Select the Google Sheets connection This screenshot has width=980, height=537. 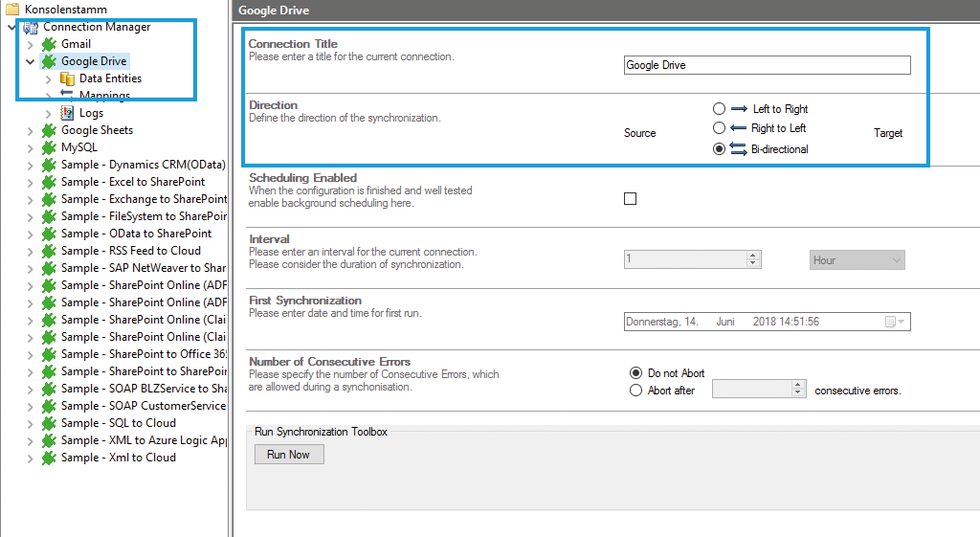(97, 130)
